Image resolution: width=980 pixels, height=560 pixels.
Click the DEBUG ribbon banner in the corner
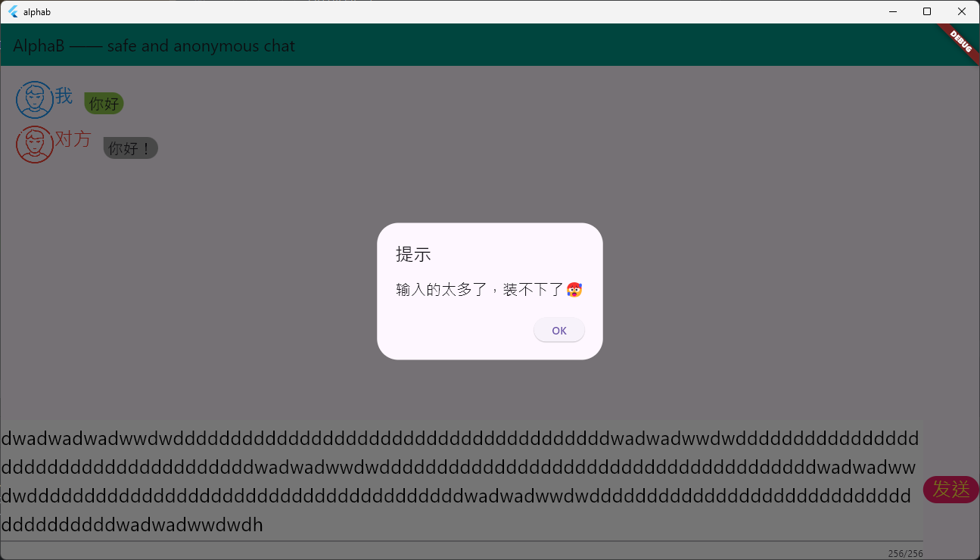coord(960,42)
